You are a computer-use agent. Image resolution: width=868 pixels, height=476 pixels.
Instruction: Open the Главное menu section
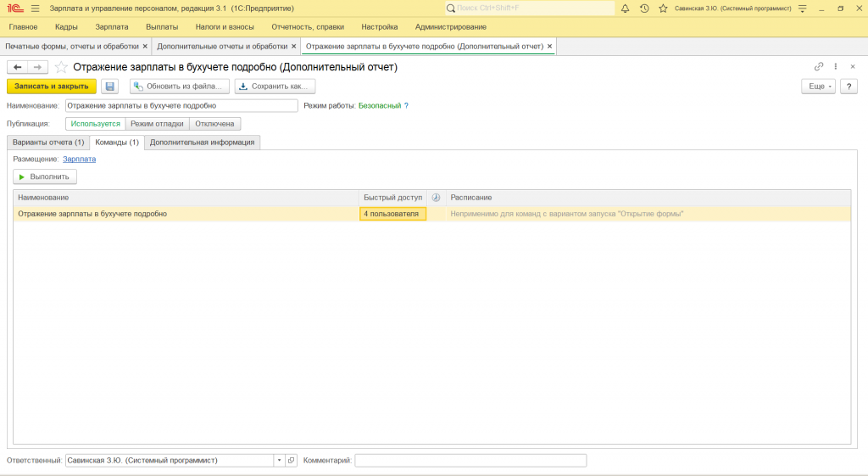coord(23,27)
